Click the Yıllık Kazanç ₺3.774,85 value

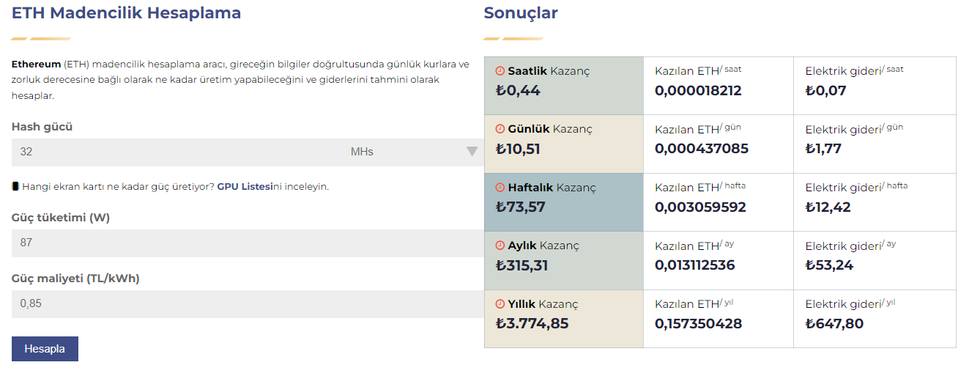(x=532, y=323)
